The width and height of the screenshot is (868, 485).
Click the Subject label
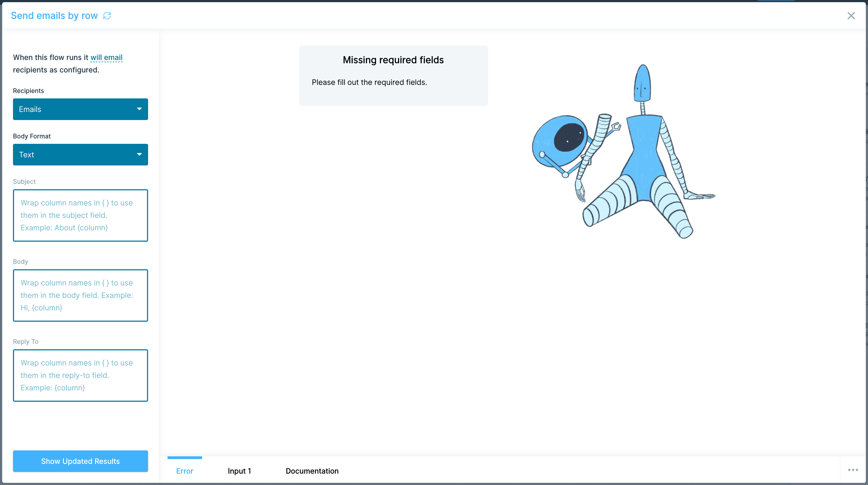point(24,182)
